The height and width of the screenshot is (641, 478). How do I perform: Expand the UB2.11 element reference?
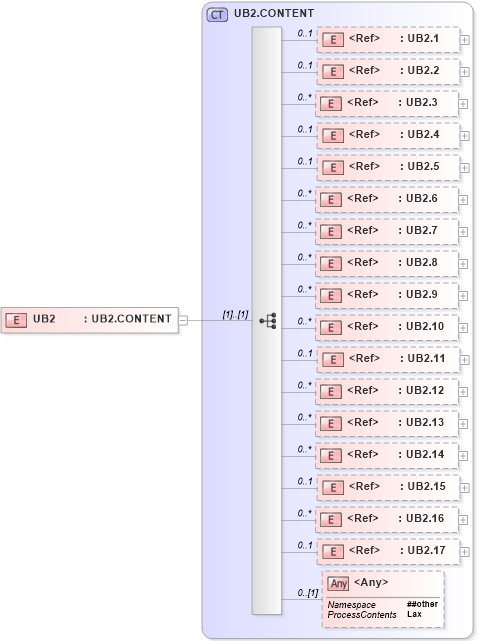coord(465,360)
